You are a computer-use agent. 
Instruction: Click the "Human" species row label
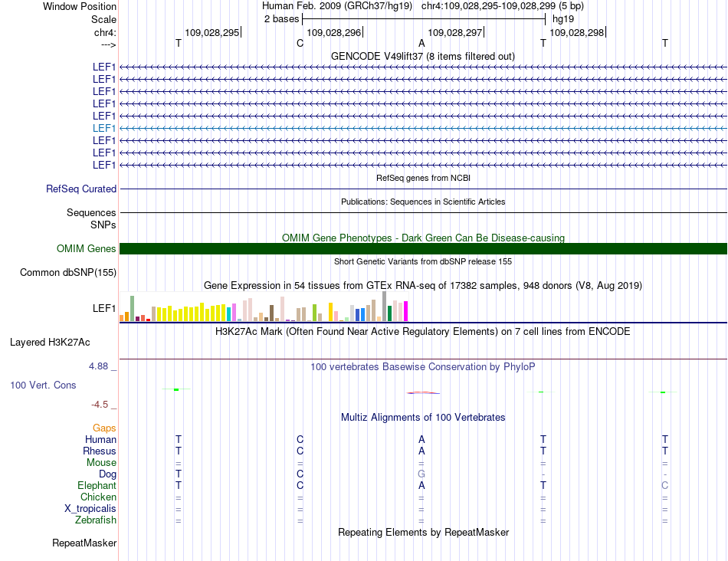(100, 439)
